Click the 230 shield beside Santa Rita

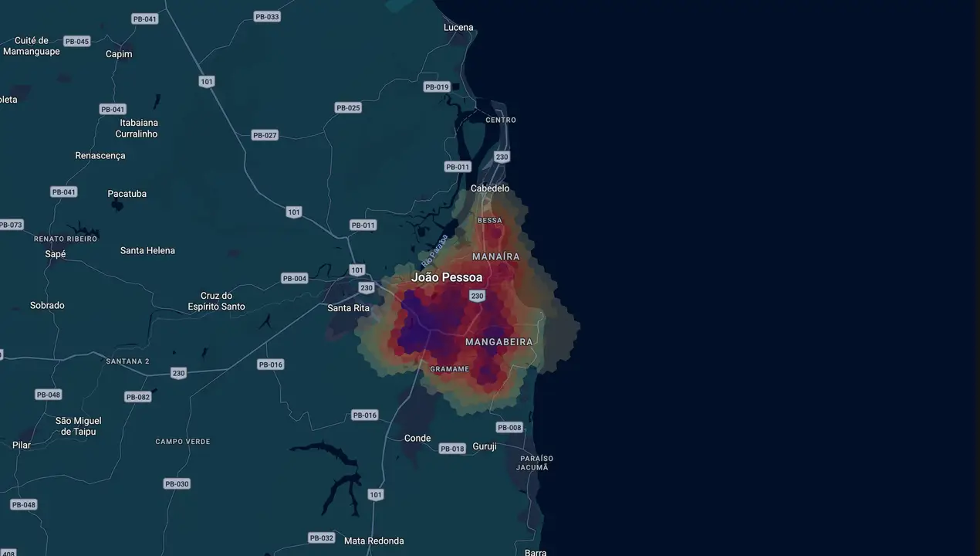click(367, 288)
